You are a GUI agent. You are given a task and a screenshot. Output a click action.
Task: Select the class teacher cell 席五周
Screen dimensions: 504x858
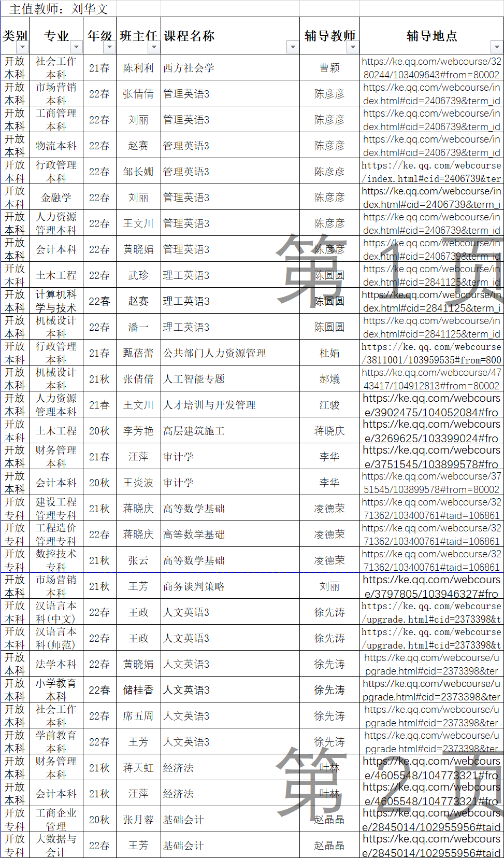pyautogui.click(x=138, y=715)
